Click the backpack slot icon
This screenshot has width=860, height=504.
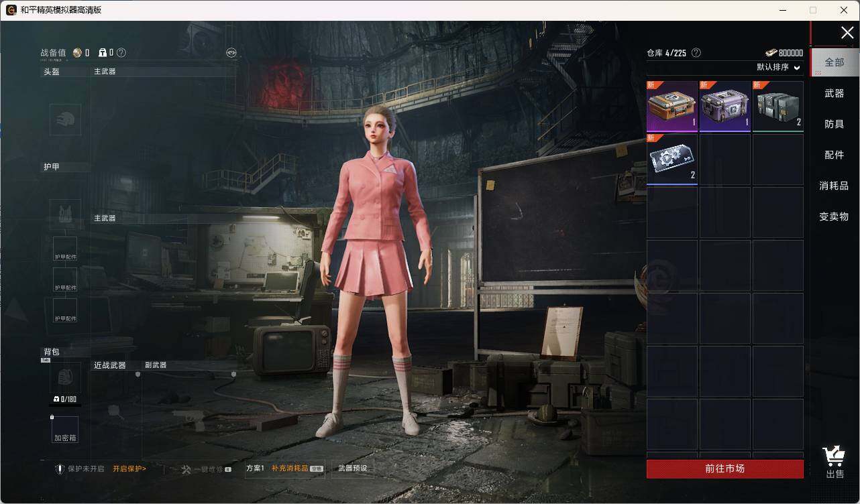(66, 377)
